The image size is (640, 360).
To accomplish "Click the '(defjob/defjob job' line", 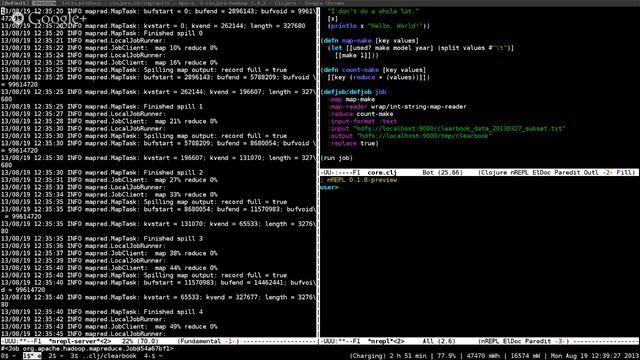I will tap(353, 92).
